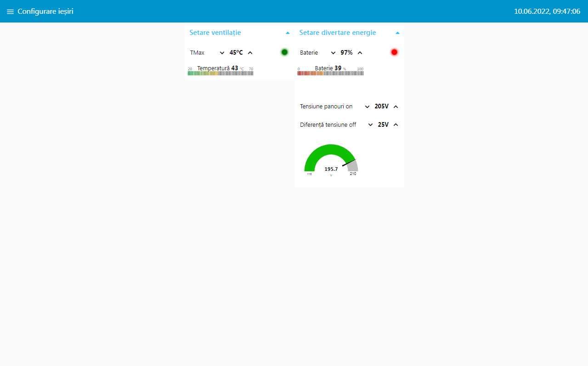The image size is (588, 366).
Task: Open the hamburger side menu
Action: pos(10,11)
